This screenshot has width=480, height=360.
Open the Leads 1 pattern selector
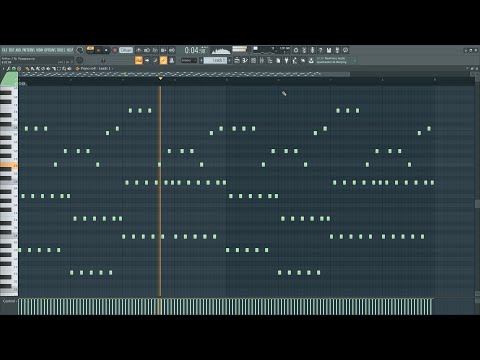tap(215, 60)
